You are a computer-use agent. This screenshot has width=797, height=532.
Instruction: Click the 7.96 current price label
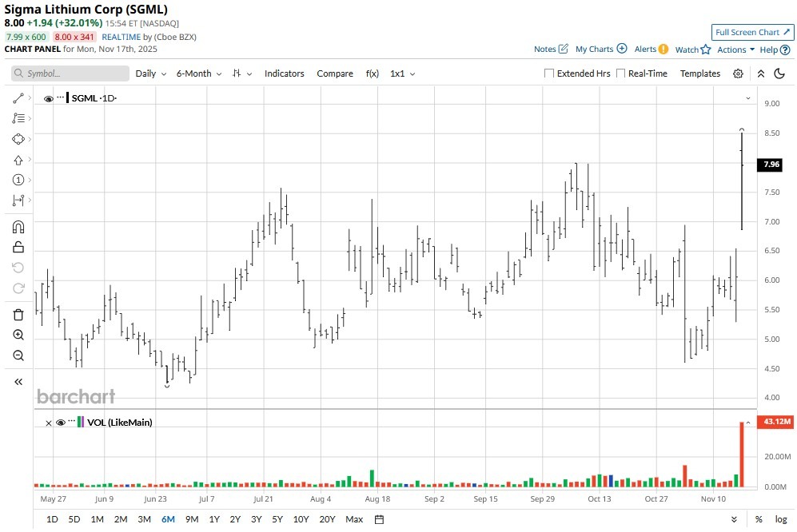771,164
